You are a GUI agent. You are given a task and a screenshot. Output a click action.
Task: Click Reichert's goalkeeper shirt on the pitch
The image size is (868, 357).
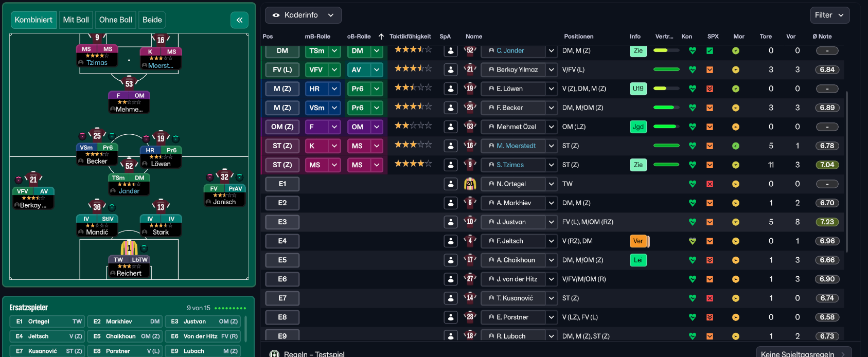click(x=129, y=247)
